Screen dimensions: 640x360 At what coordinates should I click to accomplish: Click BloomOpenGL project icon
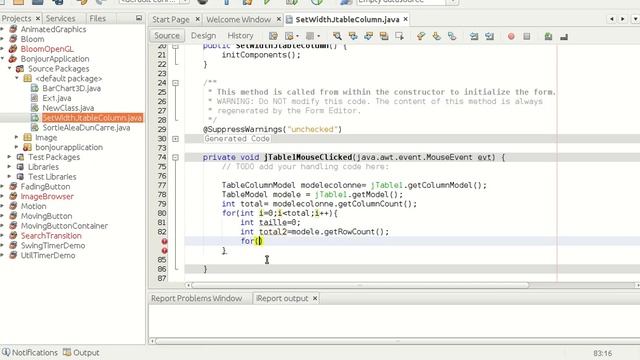click(13, 49)
